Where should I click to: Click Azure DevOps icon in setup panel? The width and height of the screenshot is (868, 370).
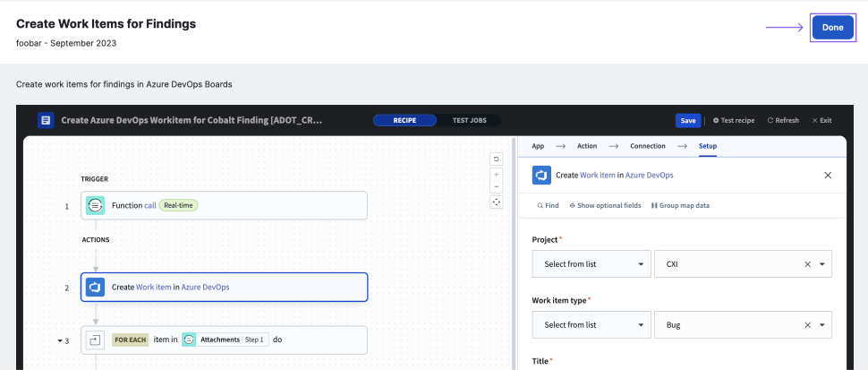coord(541,175)
